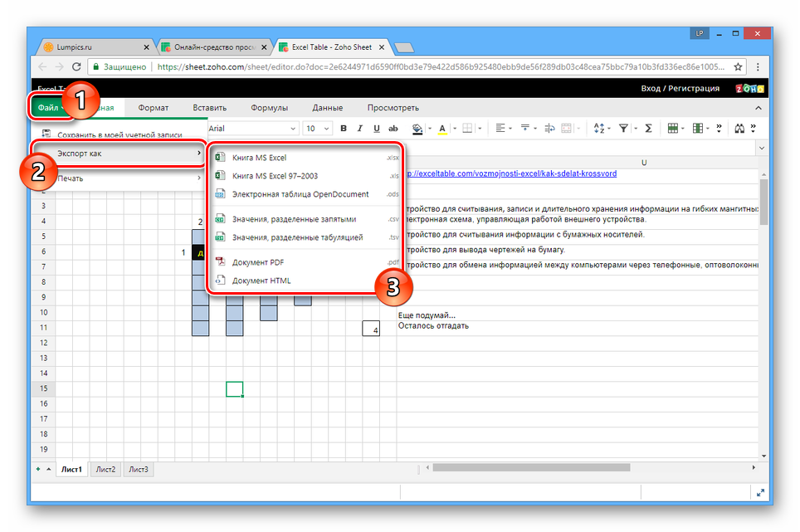800x532 pixels.
Task: Click the binoculars find icon
Action: [739, 129]
